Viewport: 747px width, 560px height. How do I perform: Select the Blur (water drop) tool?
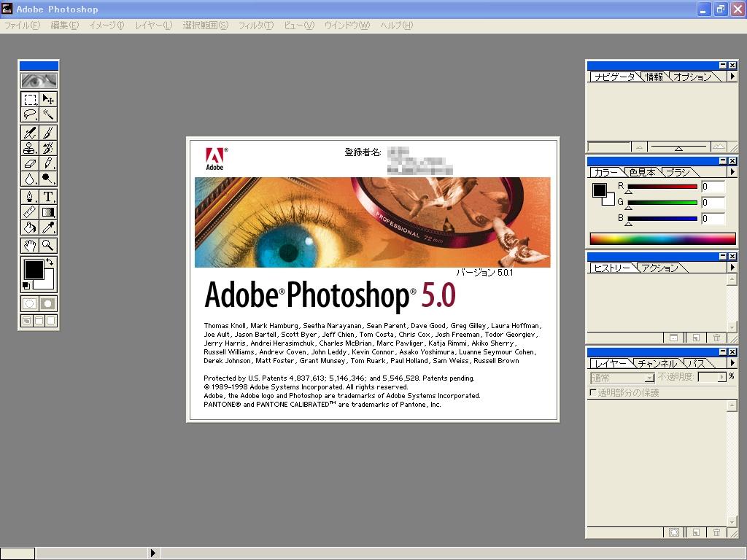tap(29, 179)
